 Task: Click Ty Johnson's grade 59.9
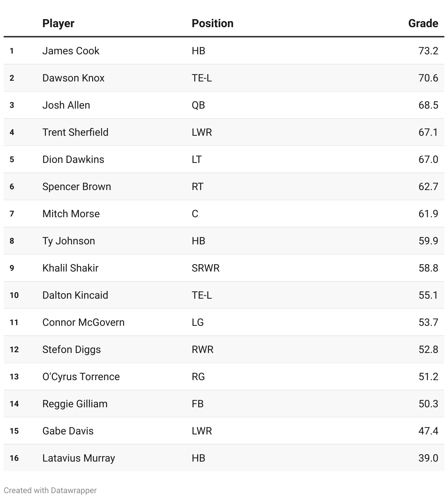point(428,241)
